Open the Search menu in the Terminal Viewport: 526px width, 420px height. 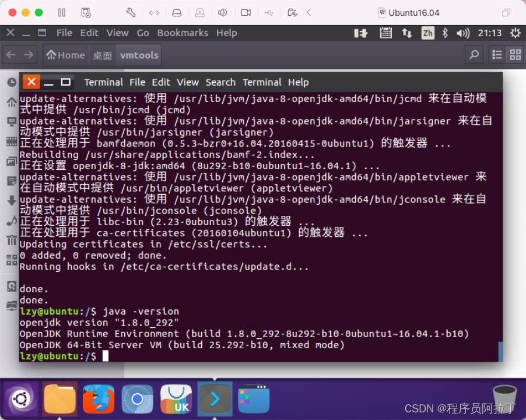tap(220, 82)
